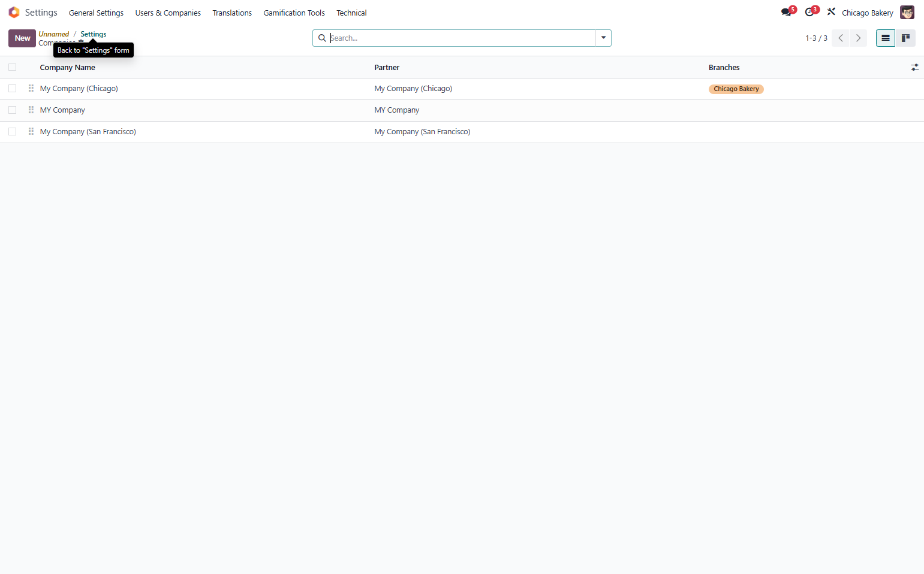Open My Company (San Francisco) company name cell
This screenshot has height=574, width=924.
point(88,132)
